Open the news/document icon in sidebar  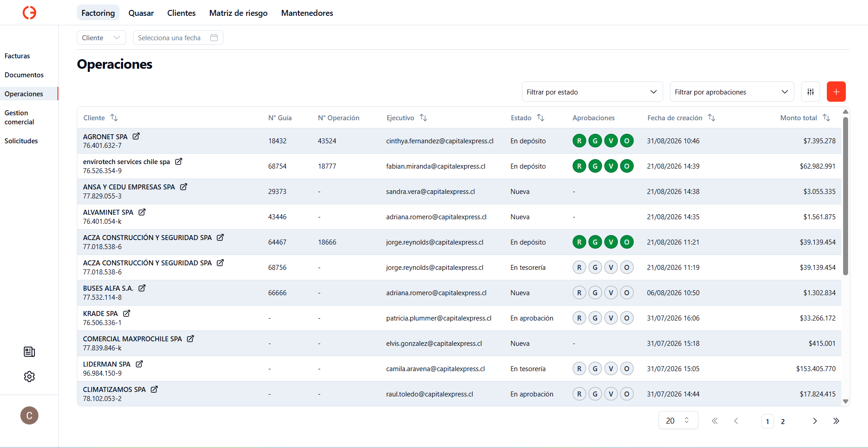[29, 352]
